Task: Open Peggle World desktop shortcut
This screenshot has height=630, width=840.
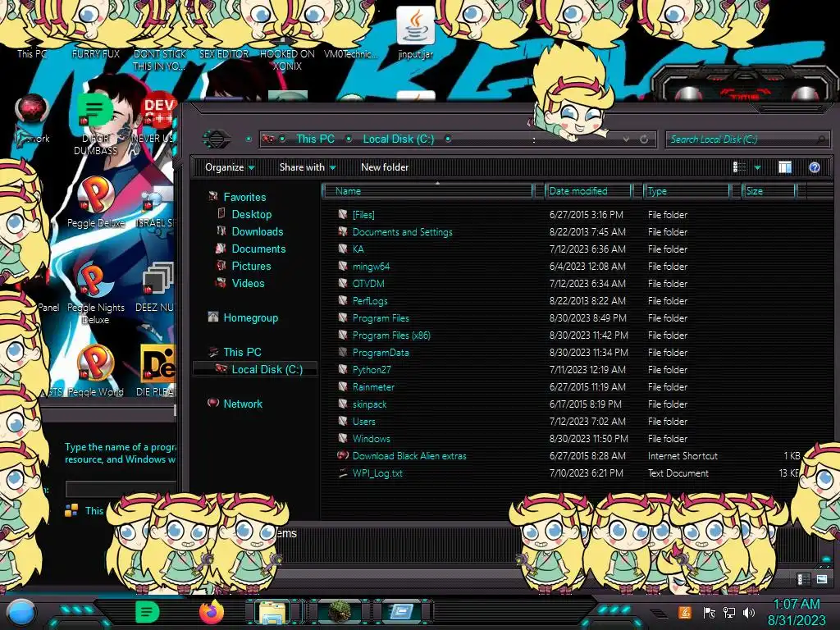Action: (x=96, y=371)
